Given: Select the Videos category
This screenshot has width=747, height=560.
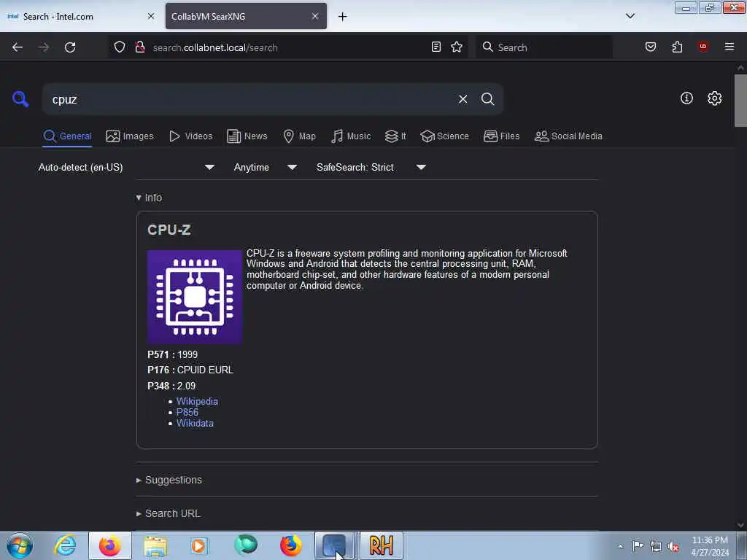Looking at the screenshot, I should click(x=191, y=136).
